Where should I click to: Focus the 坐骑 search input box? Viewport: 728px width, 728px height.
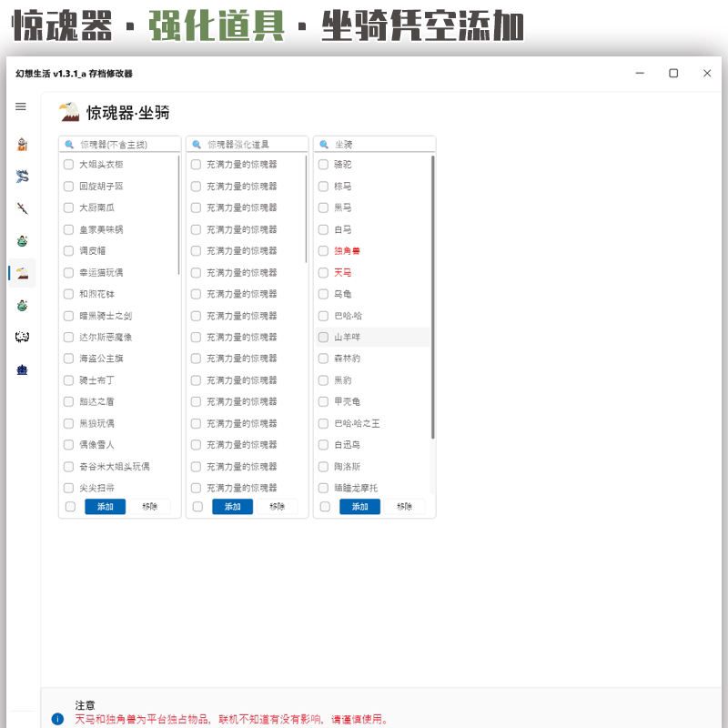pyautogui.click(x=375, y=145)
